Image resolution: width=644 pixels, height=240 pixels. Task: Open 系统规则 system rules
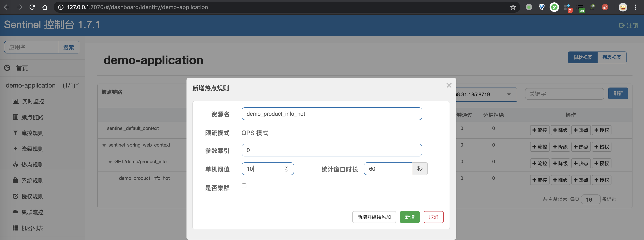click(x=32, y=180)
